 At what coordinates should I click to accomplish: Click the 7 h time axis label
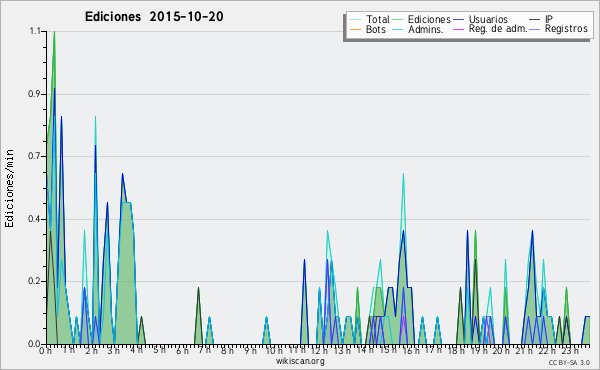[205, 350]
